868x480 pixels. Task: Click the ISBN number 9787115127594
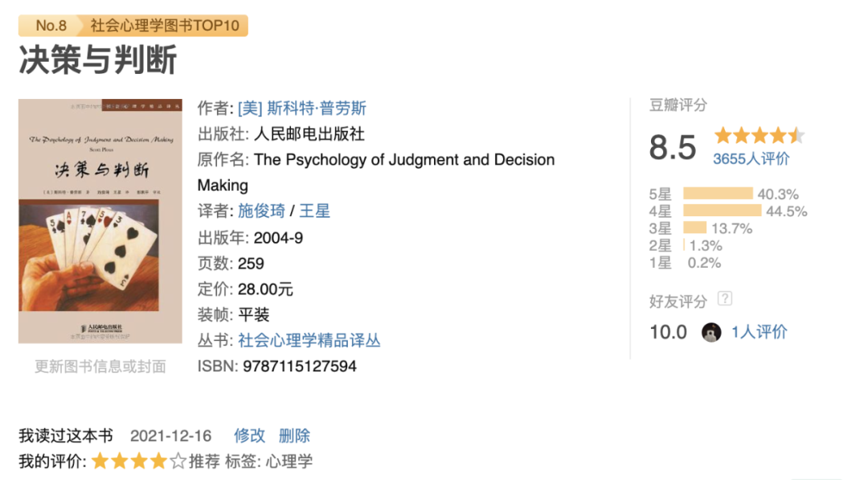click(x=300, y=367)
